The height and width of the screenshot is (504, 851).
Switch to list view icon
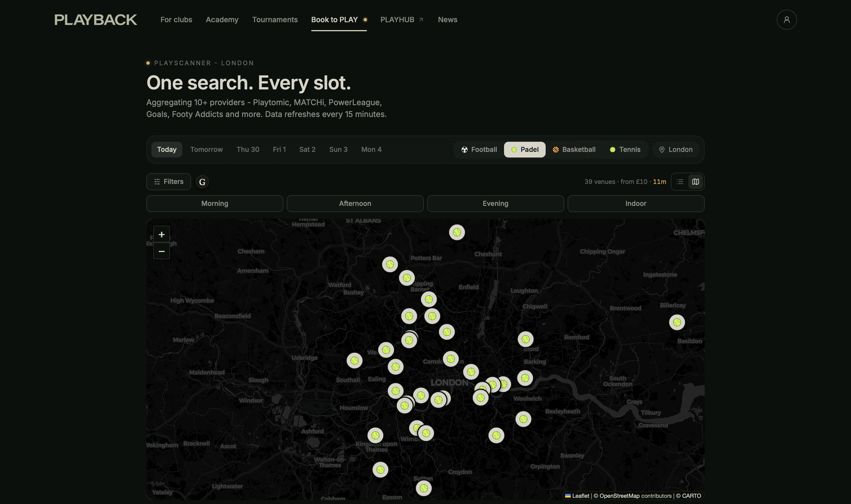(x=679, y=182)
